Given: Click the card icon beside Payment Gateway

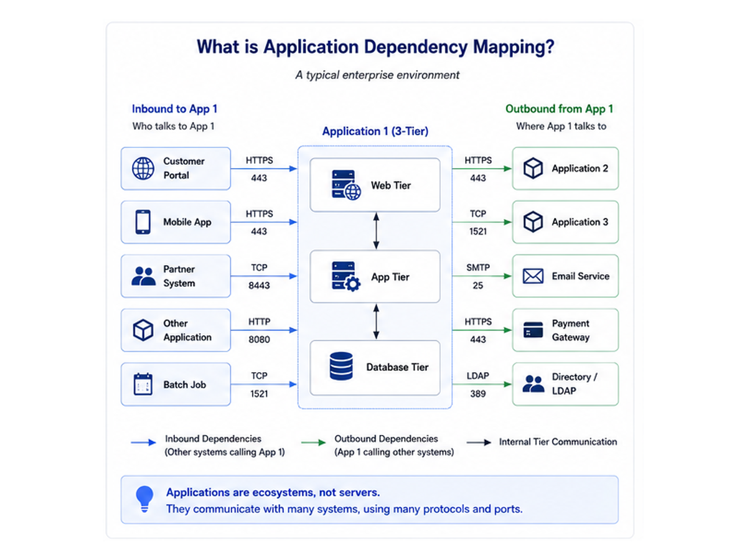Looking at the screenshot, I should tap(533, 330).
